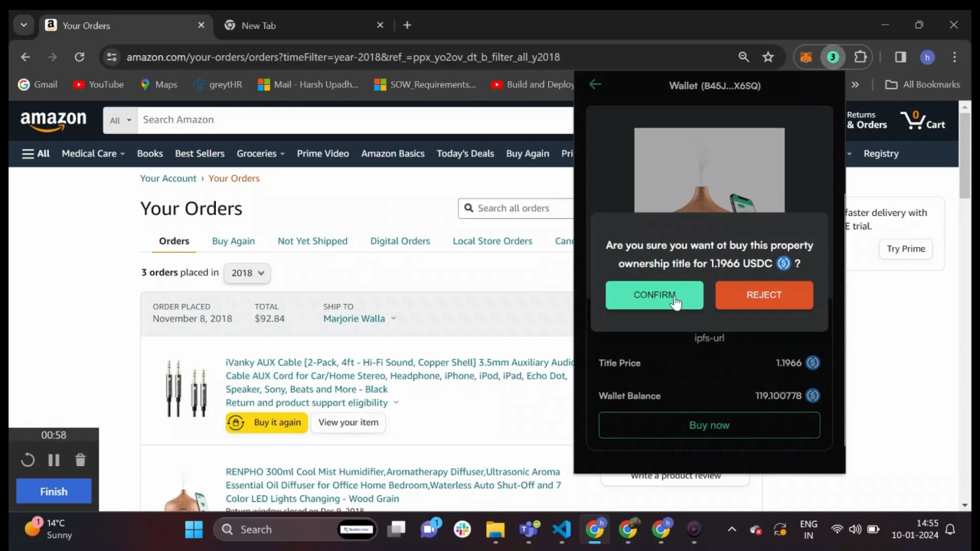Screen dimensions: 980x551
Task: Open File Explorer from taskbar
Action: 495,530
